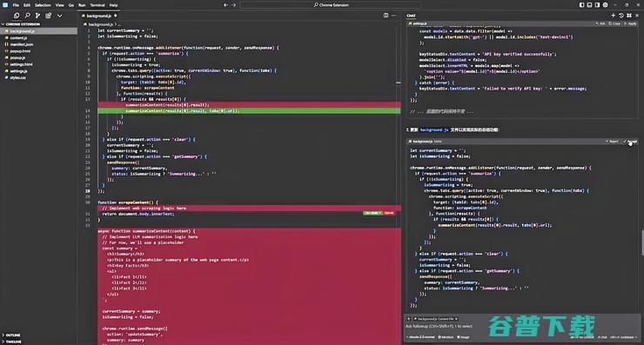Reject the inline diff change (red button)
The width and height of the screenshot is (644, 345).
(389, 213)
